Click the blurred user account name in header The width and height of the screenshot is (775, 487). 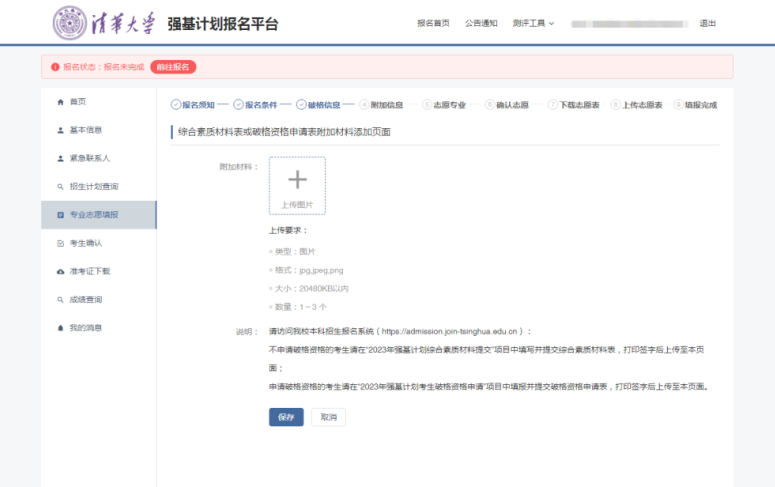(629, 24)
